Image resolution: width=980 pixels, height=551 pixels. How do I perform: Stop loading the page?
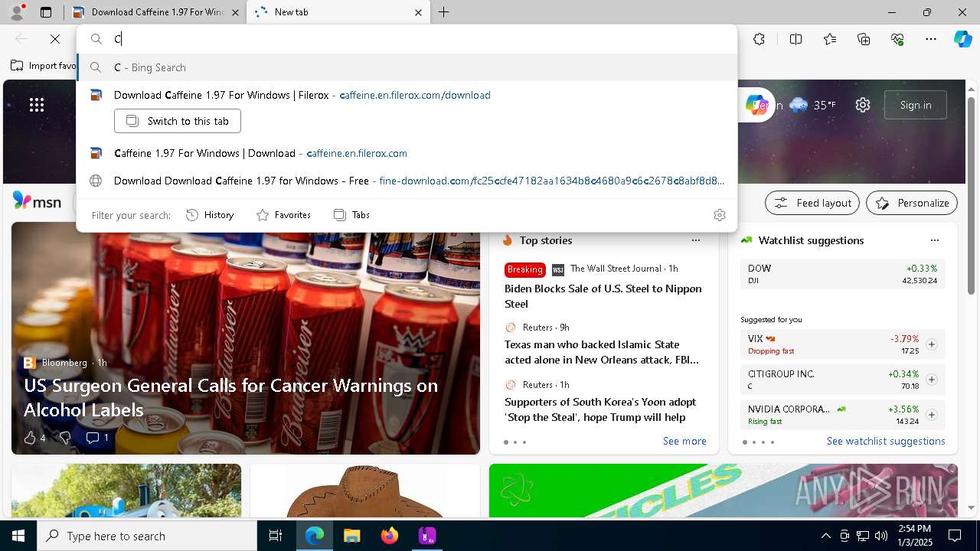click(55, 39)
